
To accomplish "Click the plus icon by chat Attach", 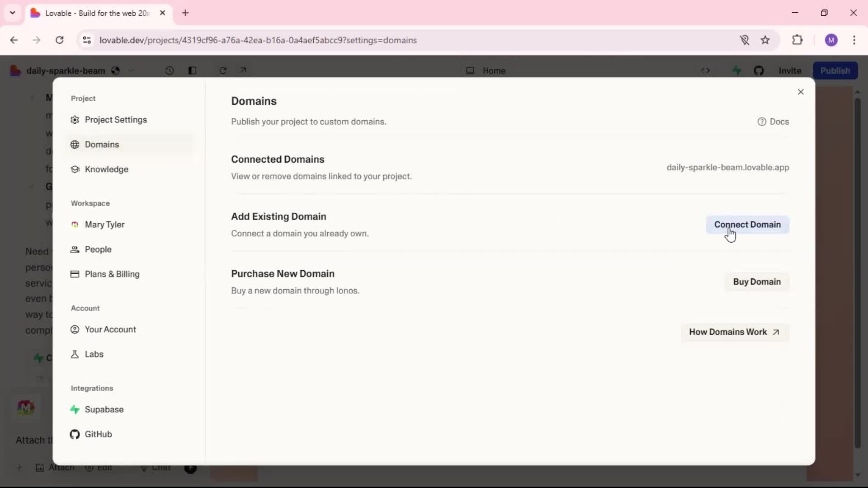I will click(x=19, y=468).
